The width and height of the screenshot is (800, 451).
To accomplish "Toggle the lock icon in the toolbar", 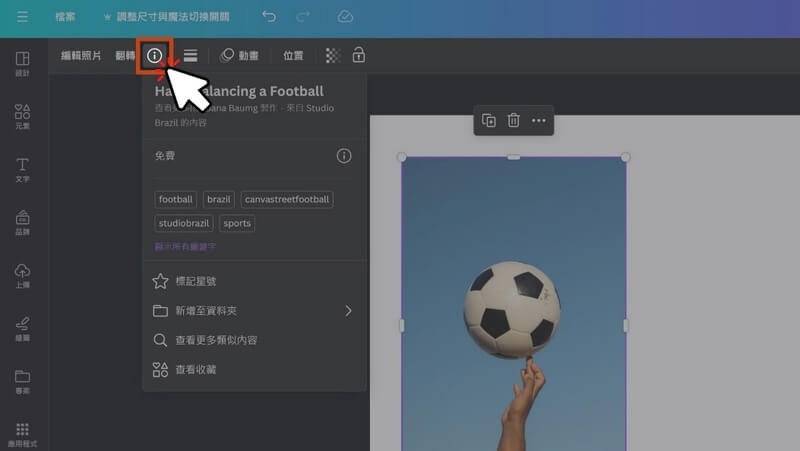I will click(358, 56).
